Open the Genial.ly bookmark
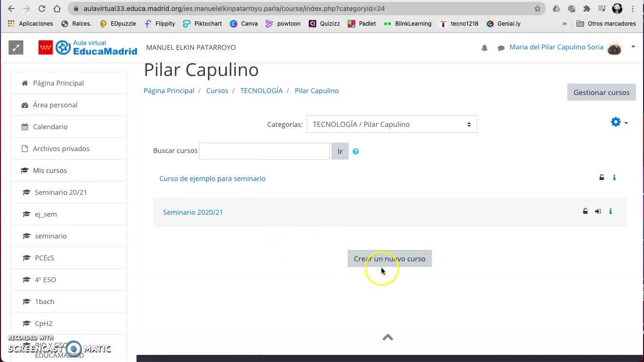644x362 pixels. coord(504,23)
